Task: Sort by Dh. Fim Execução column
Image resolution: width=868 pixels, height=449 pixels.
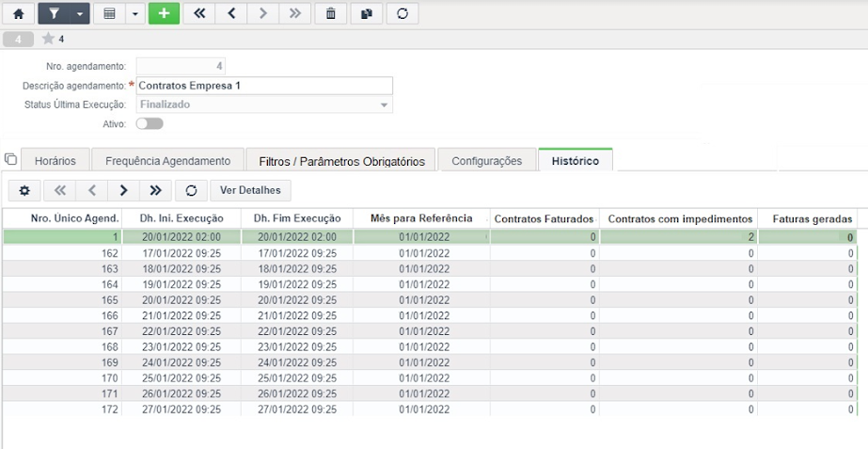Action: click(297, 218)
